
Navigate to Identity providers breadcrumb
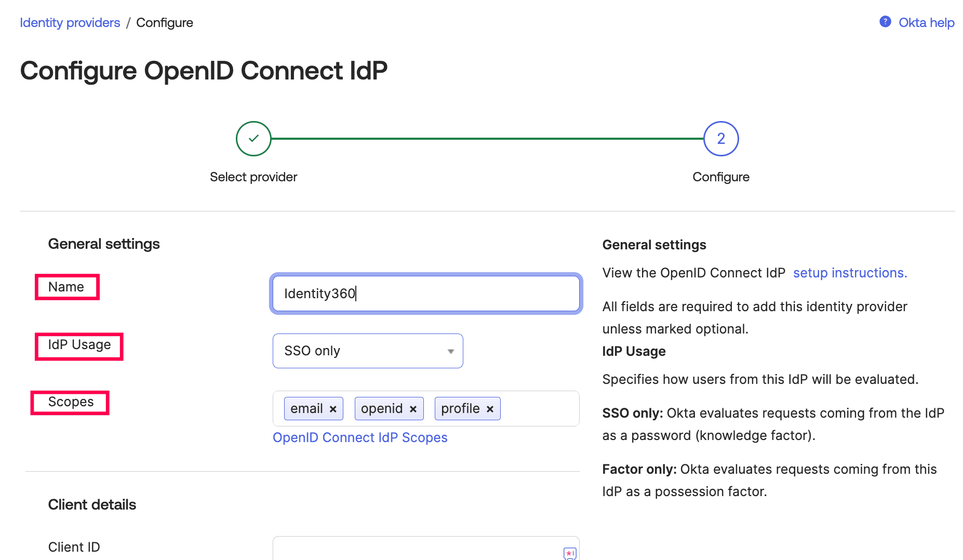[70, 22]
